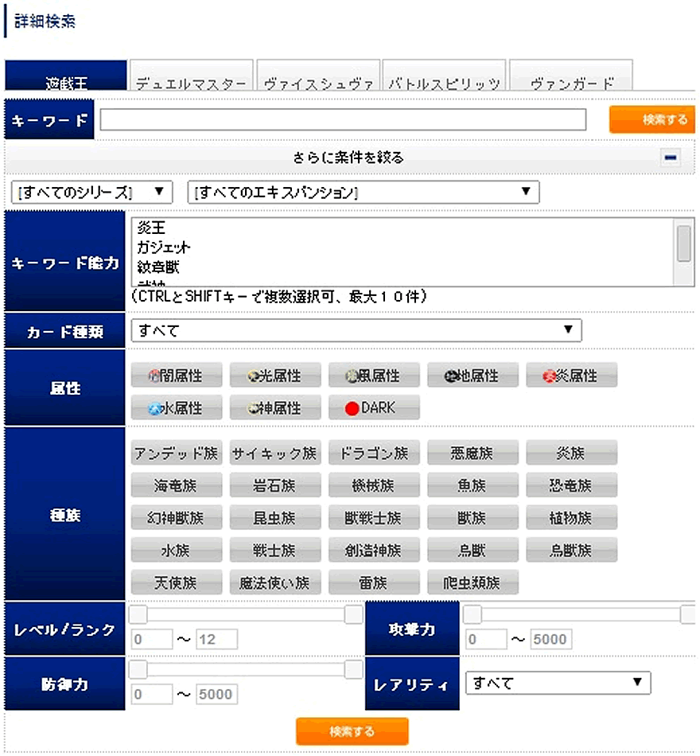Click the orange 検索する button beside keyword

tap(651, 119)
